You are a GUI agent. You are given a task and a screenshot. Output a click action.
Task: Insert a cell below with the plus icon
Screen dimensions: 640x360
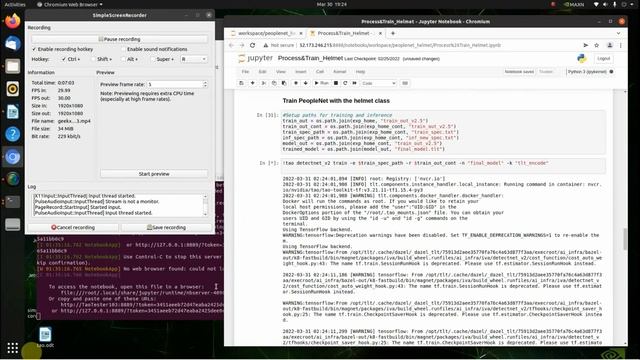coord(253,83)
